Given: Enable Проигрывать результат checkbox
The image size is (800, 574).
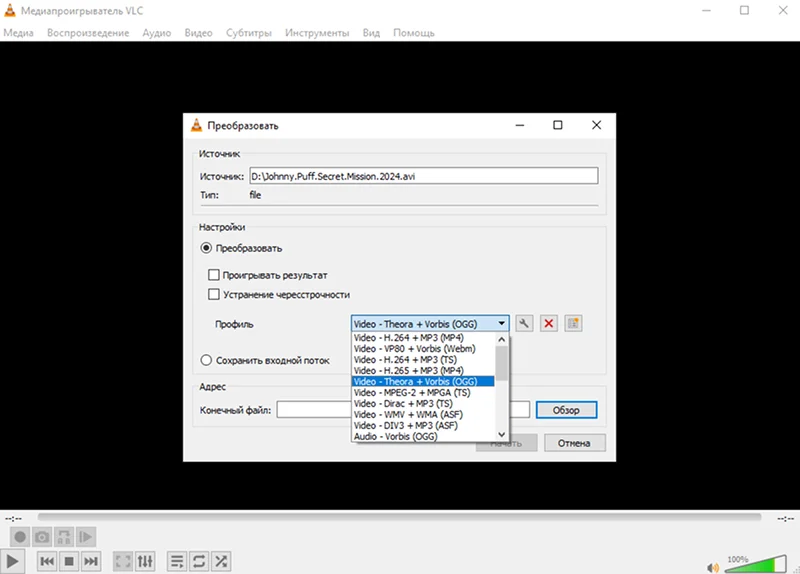Looking at the screenshot, I should 214,275.
